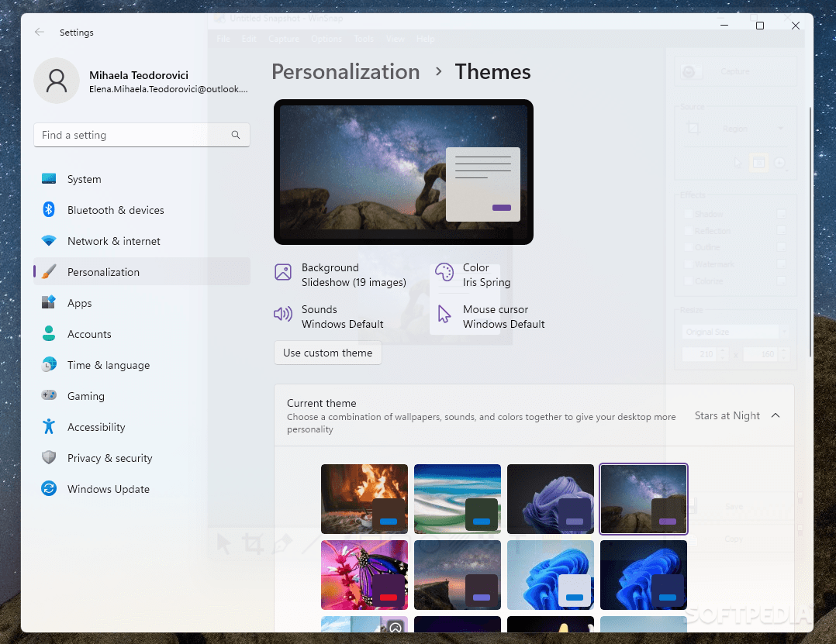Open the Accounts settings category
836x644 pixels.
coord(142,334)
